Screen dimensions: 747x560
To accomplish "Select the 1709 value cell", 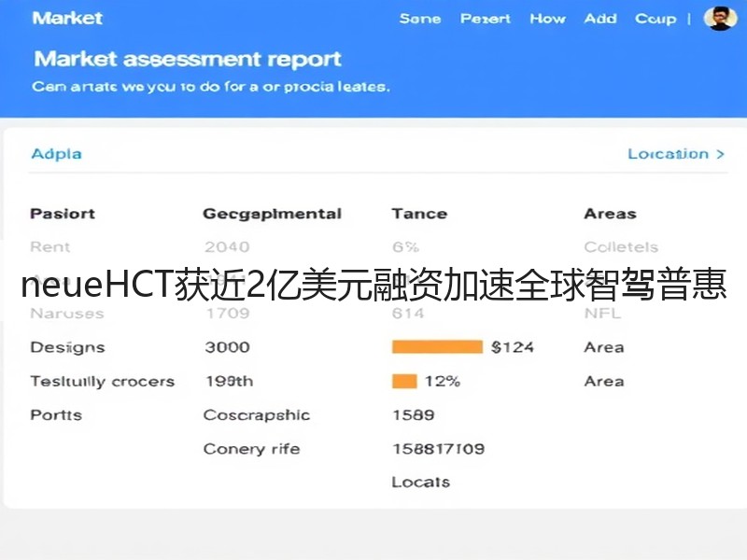I will click(227, 314).
